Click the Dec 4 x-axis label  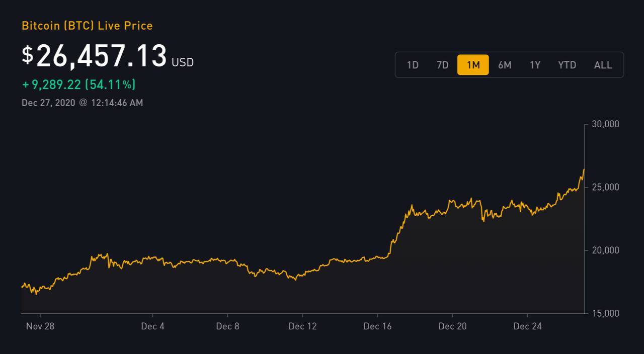[152, 326]
